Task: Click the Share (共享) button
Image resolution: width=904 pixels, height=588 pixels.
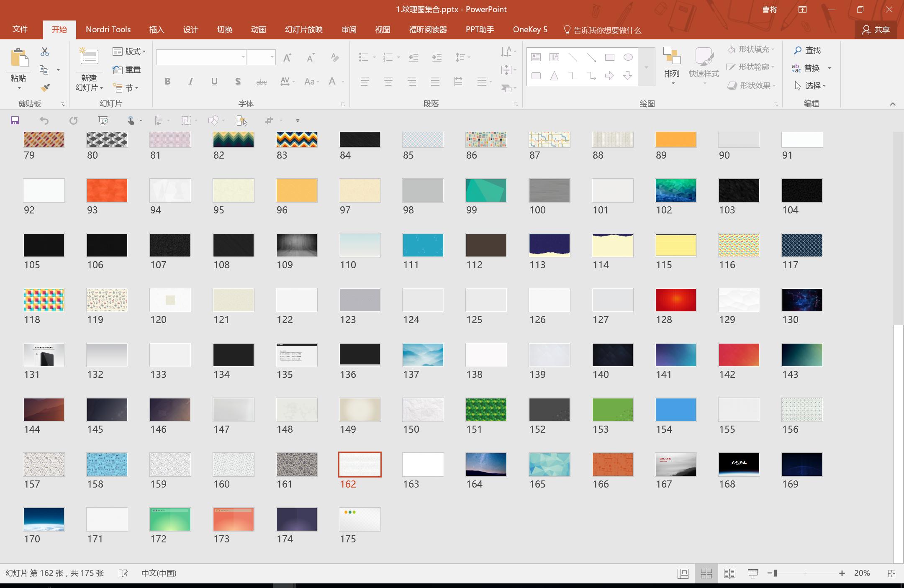Action: click(876, 30)
